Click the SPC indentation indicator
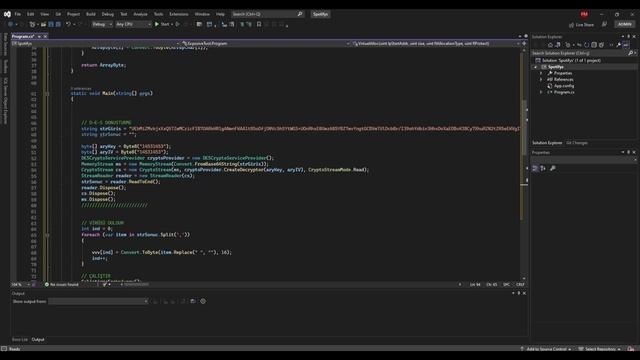The image size is (640, 360). click(506, 284)
